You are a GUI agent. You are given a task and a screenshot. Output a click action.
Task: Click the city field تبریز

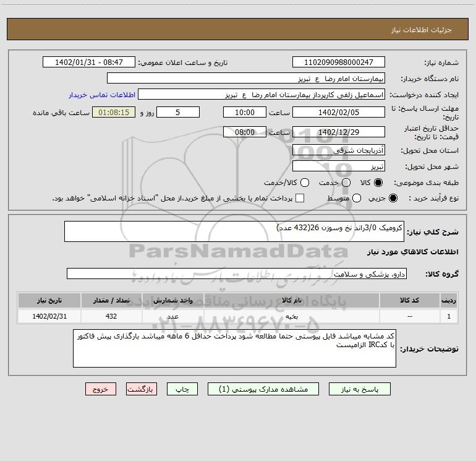click(x=339, y=166)
